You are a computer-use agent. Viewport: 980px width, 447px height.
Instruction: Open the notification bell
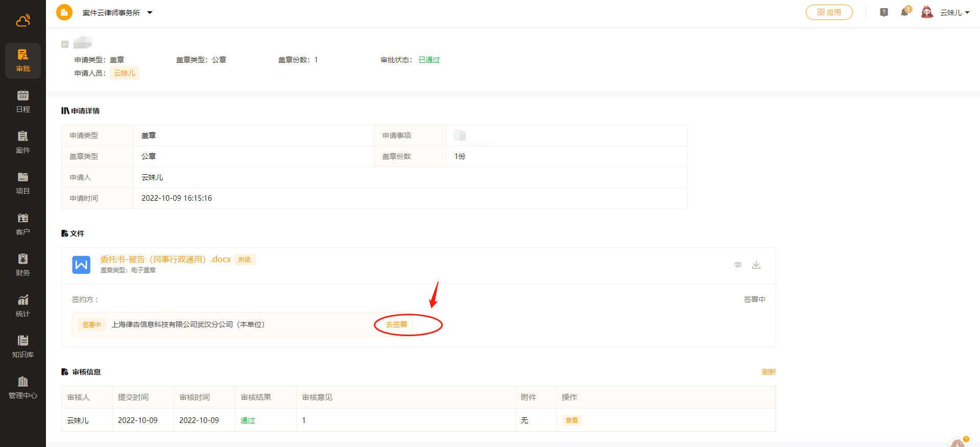[904, 12]
